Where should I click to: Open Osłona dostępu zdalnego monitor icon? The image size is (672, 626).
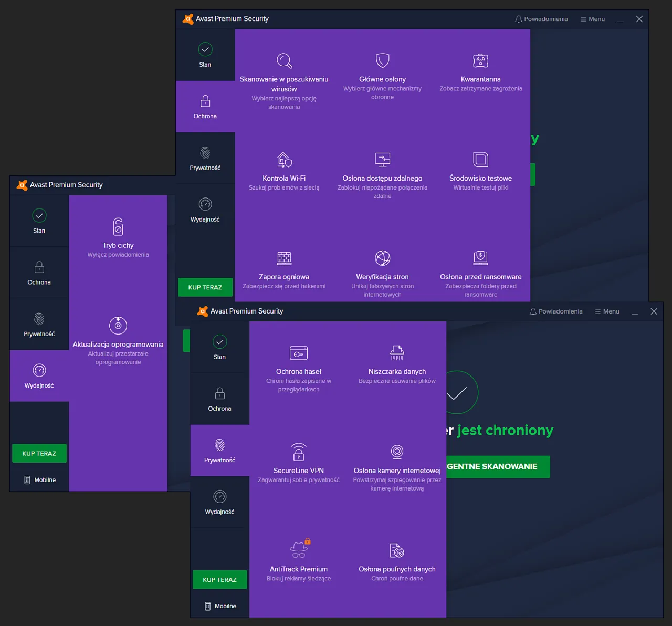click(382, 159)
